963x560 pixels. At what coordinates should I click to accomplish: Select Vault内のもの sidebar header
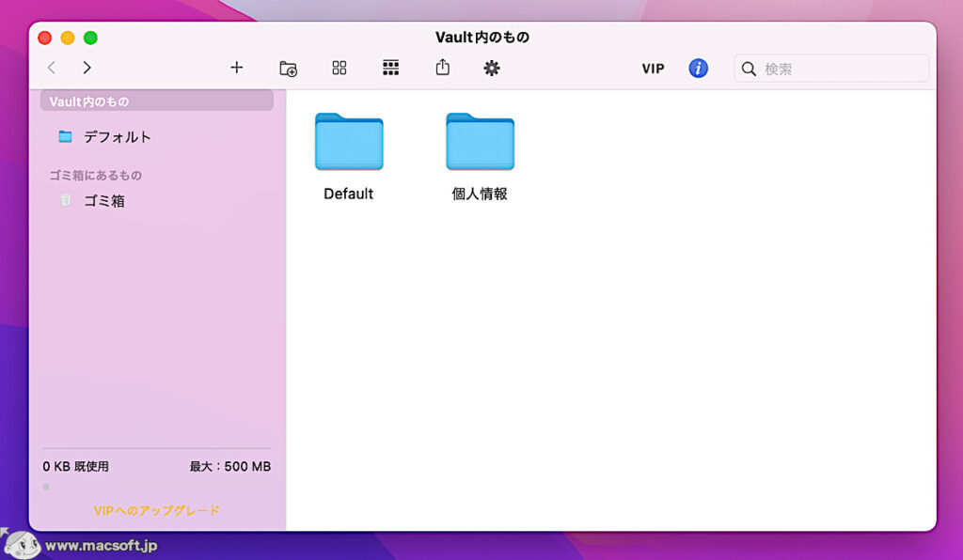(157, 101)
